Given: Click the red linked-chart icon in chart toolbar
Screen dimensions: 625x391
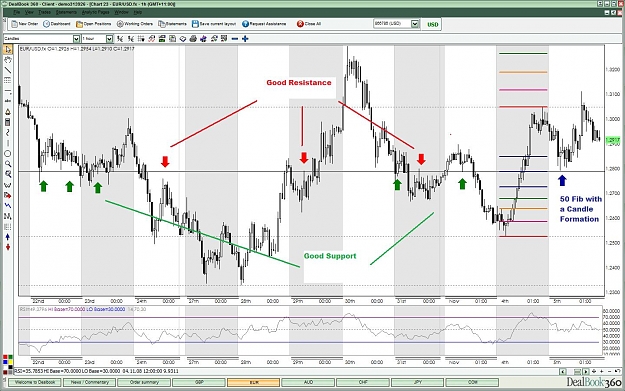Looking at the screenshot, I should click(151, 39).
